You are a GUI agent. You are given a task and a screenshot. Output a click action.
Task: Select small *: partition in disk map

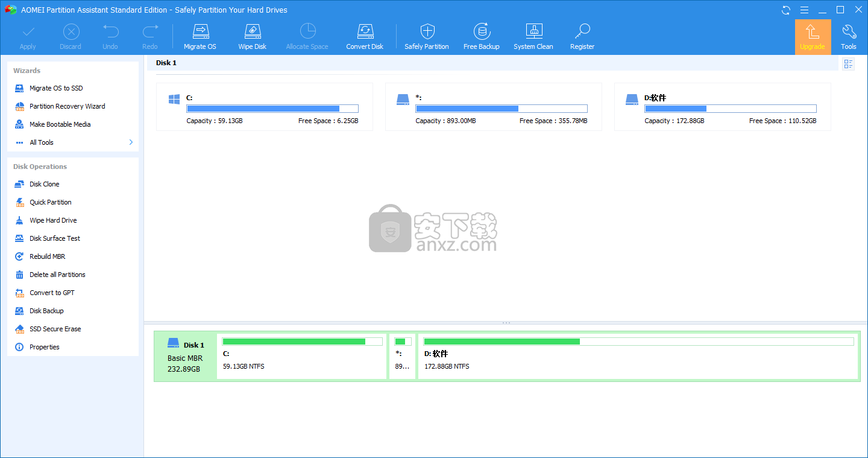tap(402, 356)
